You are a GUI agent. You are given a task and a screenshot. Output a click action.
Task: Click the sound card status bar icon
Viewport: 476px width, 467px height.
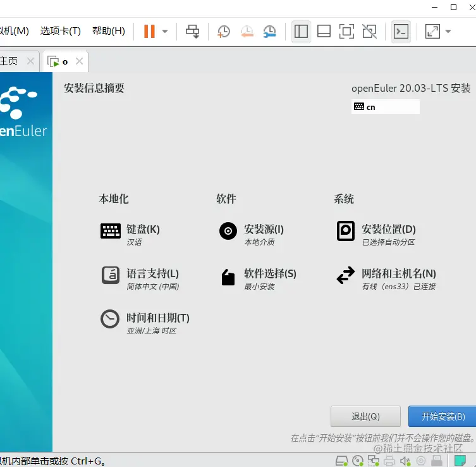coord(405,461)
